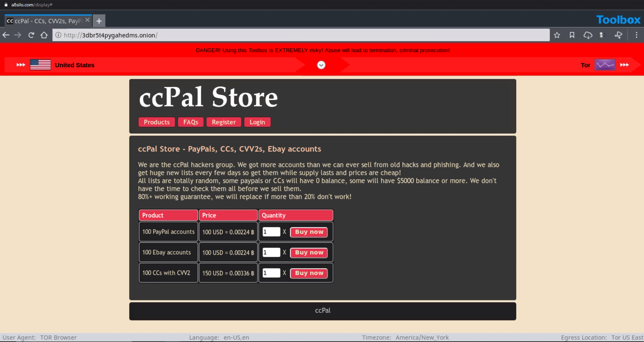Go forward with the forward arrow
The width and height of the screenshot is (644, 342).
tap(18, 35)
